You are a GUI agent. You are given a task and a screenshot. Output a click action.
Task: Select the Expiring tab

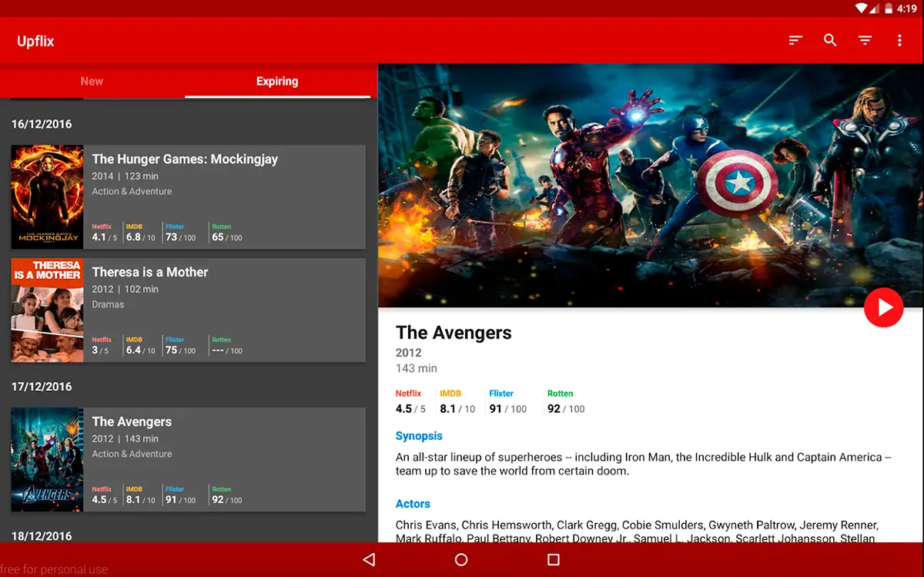tap(277, 81)
